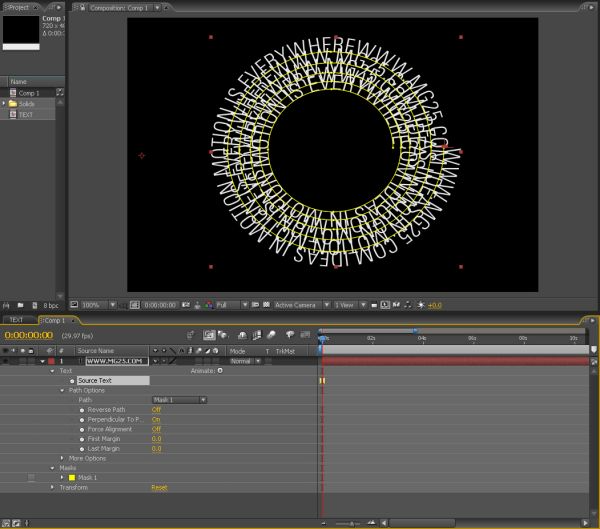This screenshot has width=600, height=529.
Task: Toggle draft 3D icon in timeline
Action: coord(222,335)
